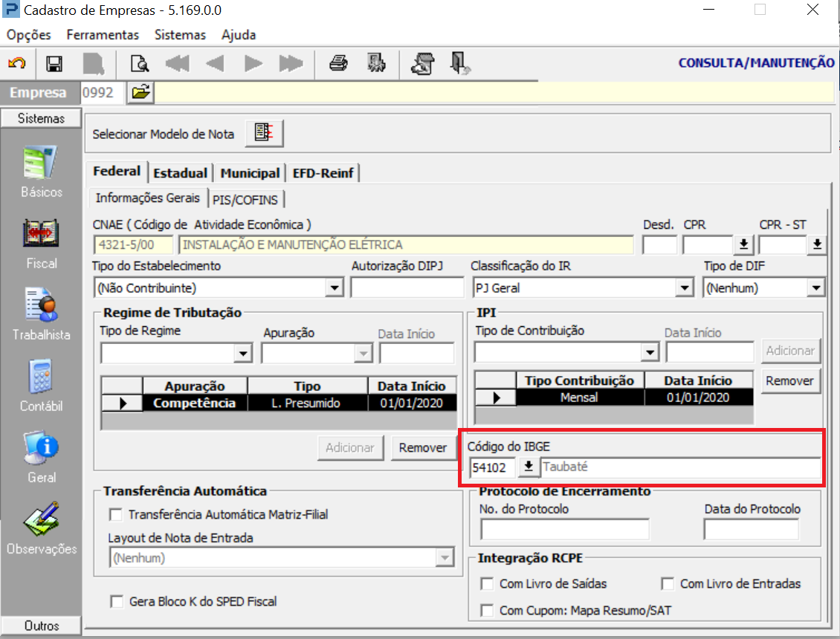
Task: Open the Contábil calculator icon
Action: [41, 376]
